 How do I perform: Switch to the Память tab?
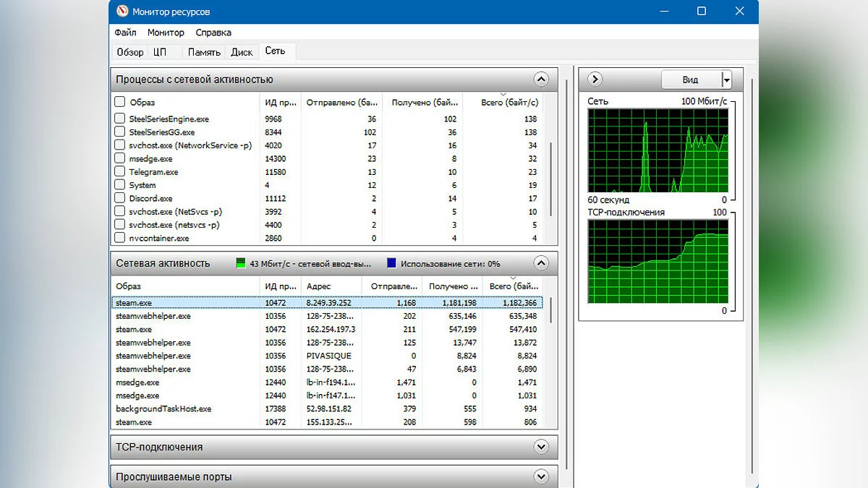pyautogui.click(x=204, y=52)
